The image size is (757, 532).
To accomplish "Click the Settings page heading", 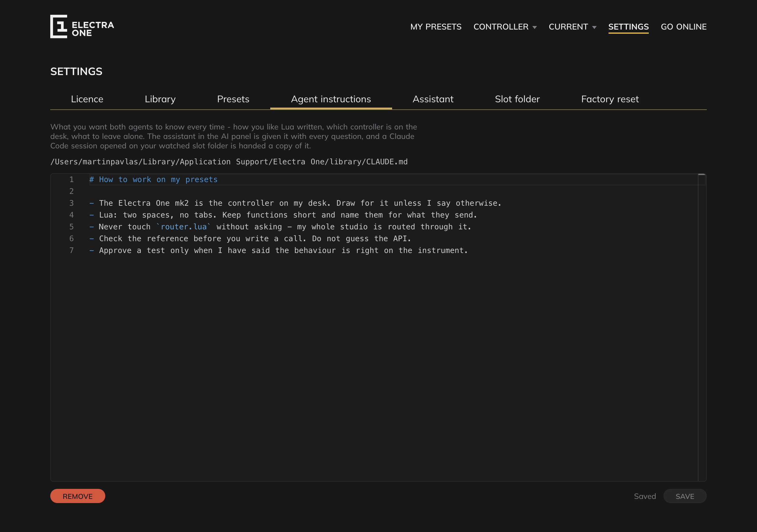I will tap(77, 71).
